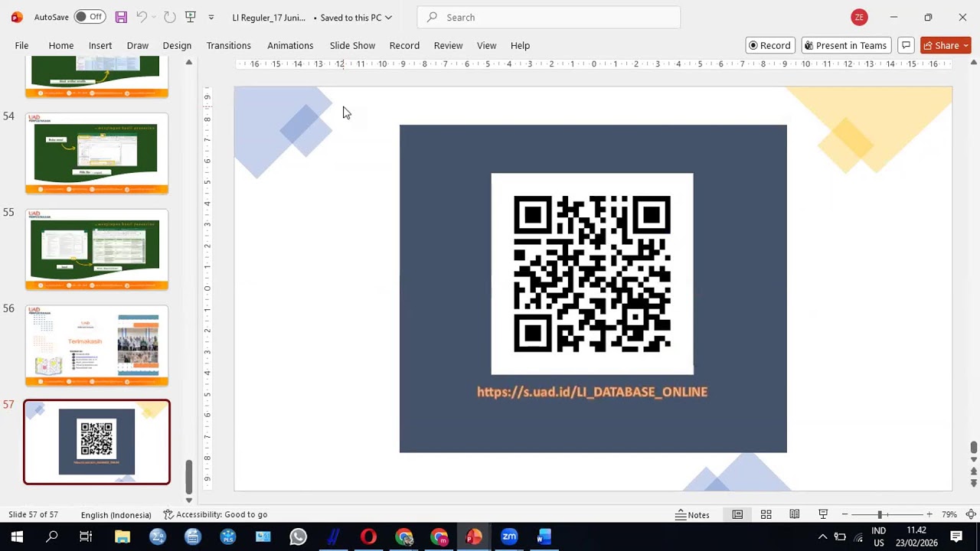Screen dimensions: 980x551
Task: Open the View tab
Action: [x=486, y=45]
